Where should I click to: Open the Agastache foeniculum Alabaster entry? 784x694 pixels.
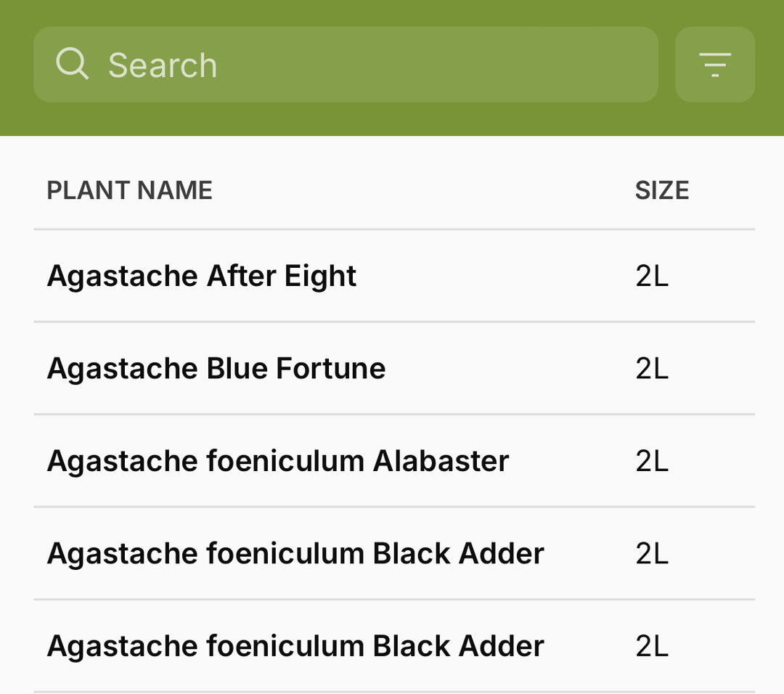(277, 461)
